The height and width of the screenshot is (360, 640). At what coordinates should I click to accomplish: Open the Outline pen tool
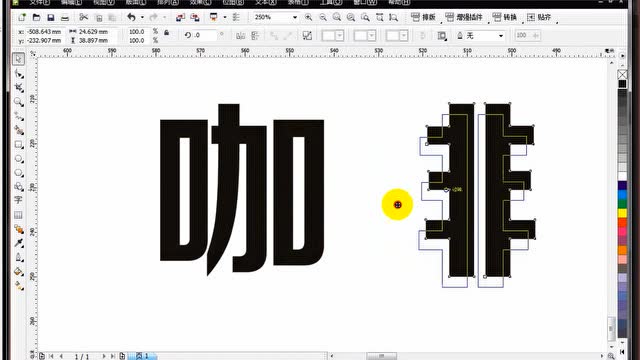pyautogui.click(x=18, y=257)
